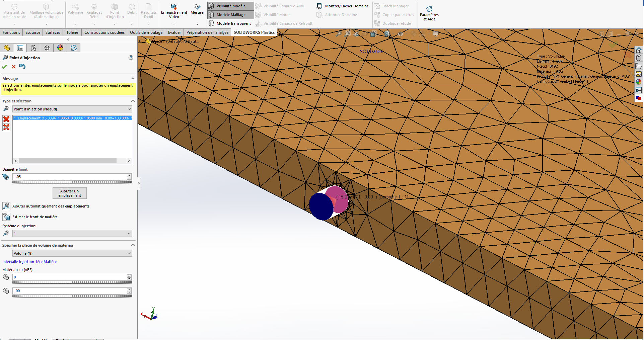Image resolution: width=644 pixels, height=340 pixels.
Task: Click the undo arrow in Point d'injection
Action: pyautogui.click(x=22, y=67)
